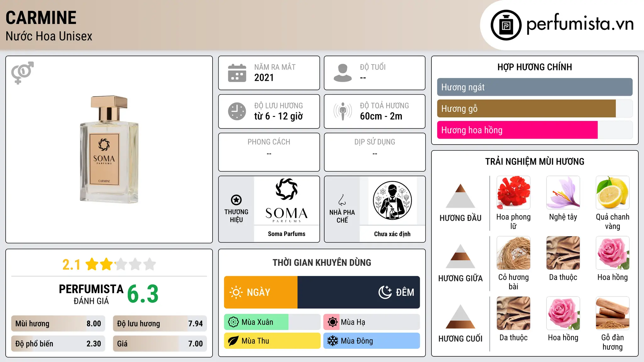644x362 pixels.
Task: Click the sun icon for Mùa Hạ
Action: coord(332,322)
